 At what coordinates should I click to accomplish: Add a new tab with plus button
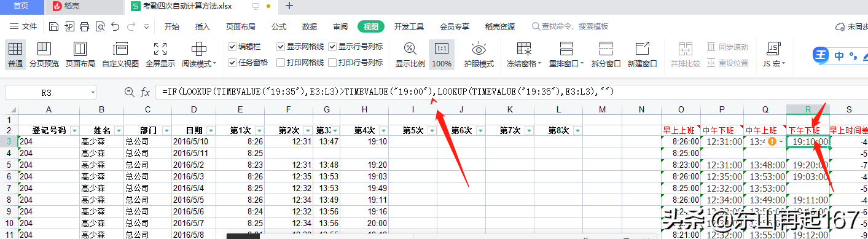290,6
